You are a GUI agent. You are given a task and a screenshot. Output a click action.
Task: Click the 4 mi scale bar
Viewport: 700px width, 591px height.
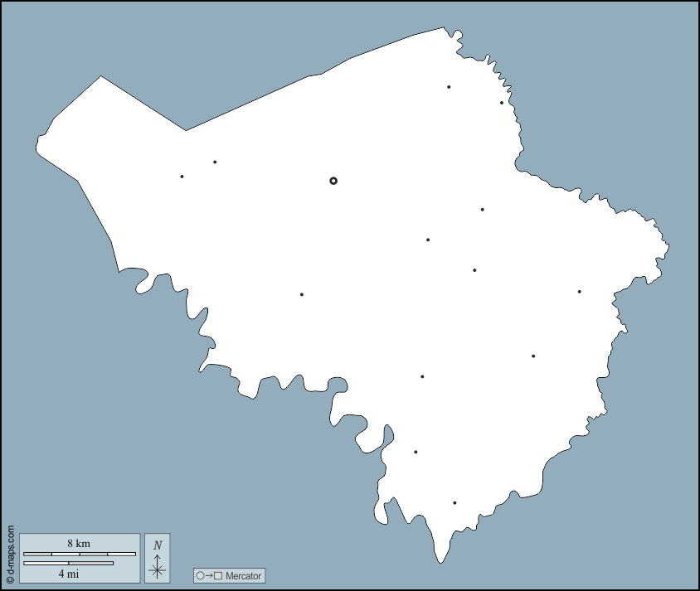pos(68,564)
